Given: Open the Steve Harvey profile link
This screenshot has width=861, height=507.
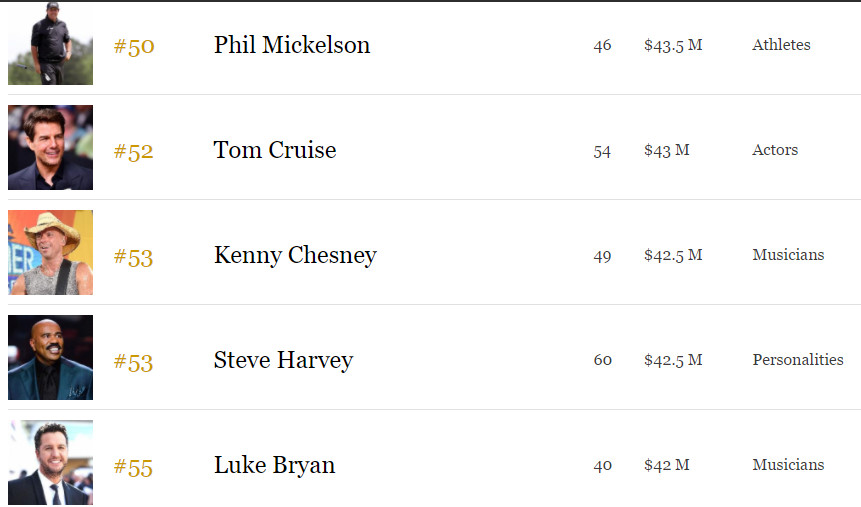Looking at the screenshot, I should pyautogui.click(x=283, y=360).
